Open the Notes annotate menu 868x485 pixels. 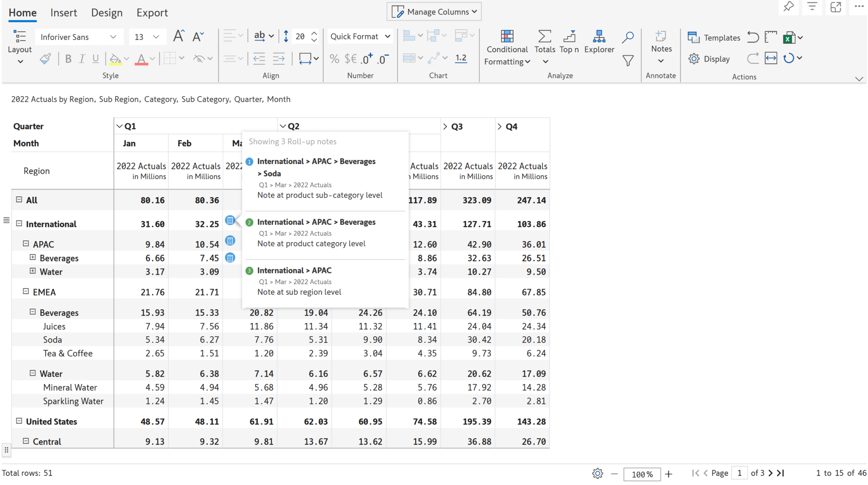click(x=661, y=47)
